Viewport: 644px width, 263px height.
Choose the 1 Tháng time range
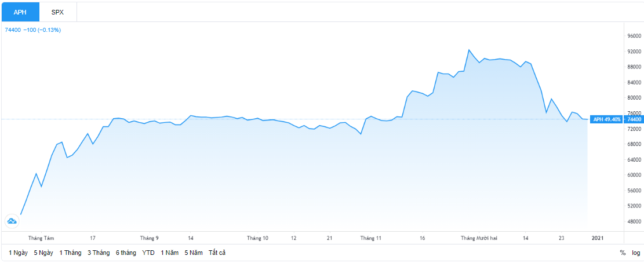click(71, 253)
